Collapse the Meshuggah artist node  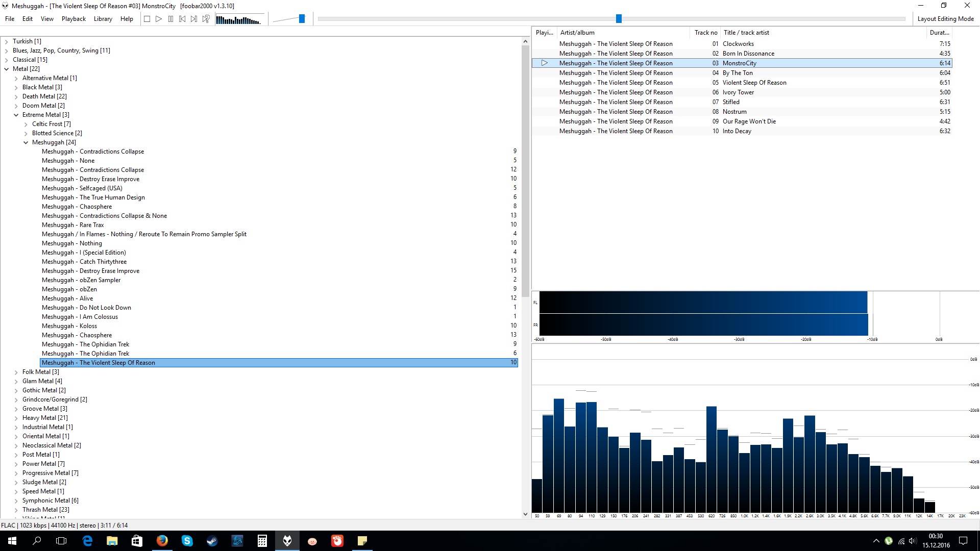[x=26, y=143]
